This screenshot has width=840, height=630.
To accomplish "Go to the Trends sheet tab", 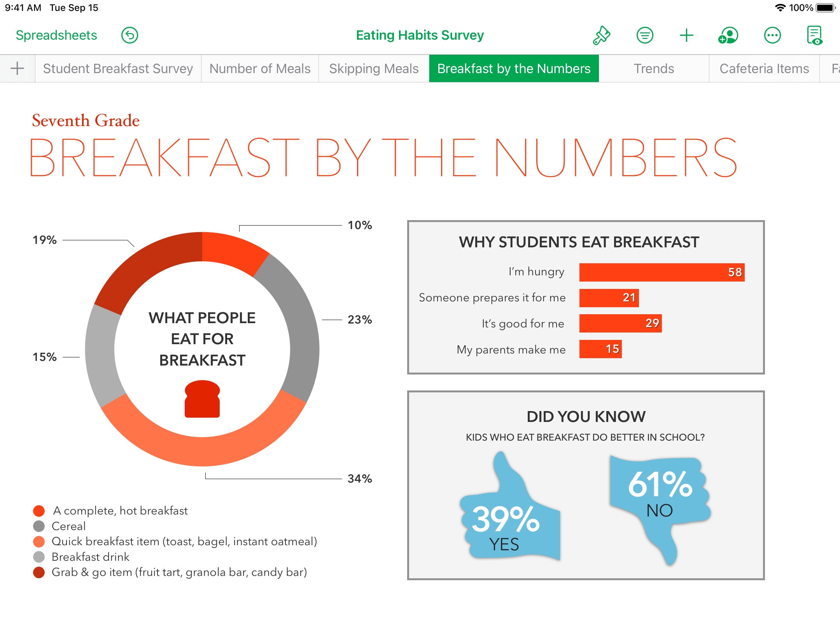I will pyautogui.click(x=654, y=68).
